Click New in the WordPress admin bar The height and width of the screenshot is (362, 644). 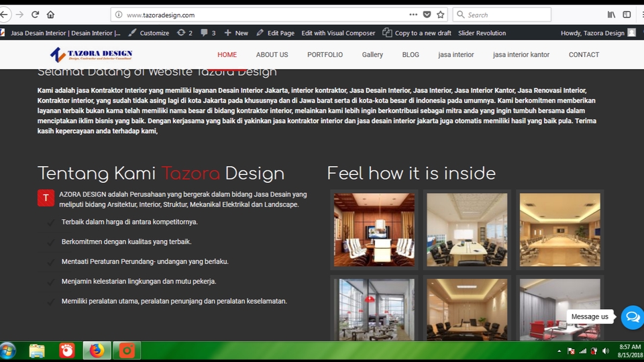pos(236,33)
